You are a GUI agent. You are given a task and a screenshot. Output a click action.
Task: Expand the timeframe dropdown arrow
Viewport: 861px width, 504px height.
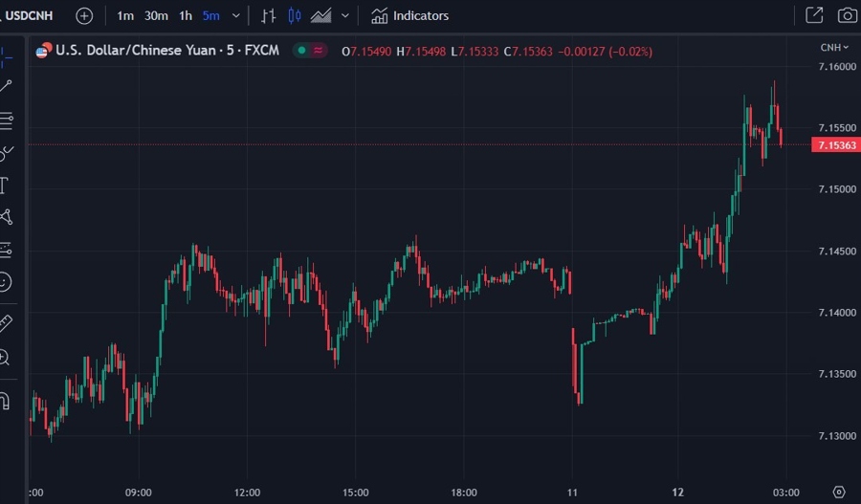click(x=236, y=16)
